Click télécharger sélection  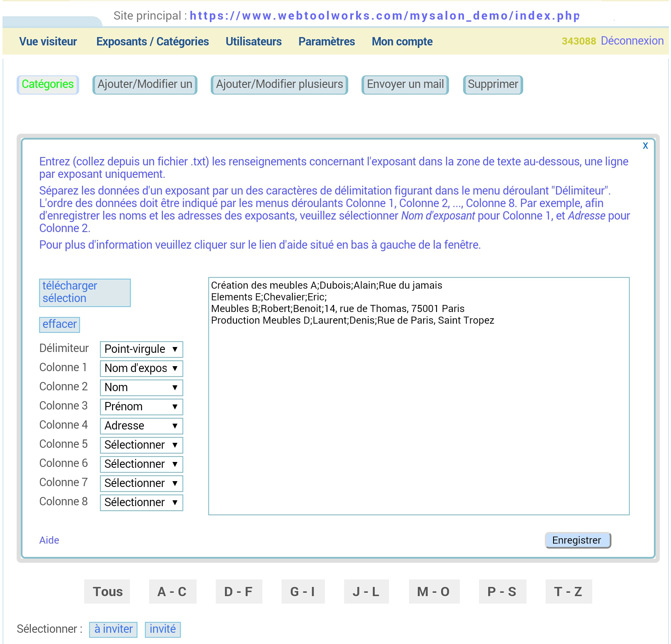[x=85, y=292]
